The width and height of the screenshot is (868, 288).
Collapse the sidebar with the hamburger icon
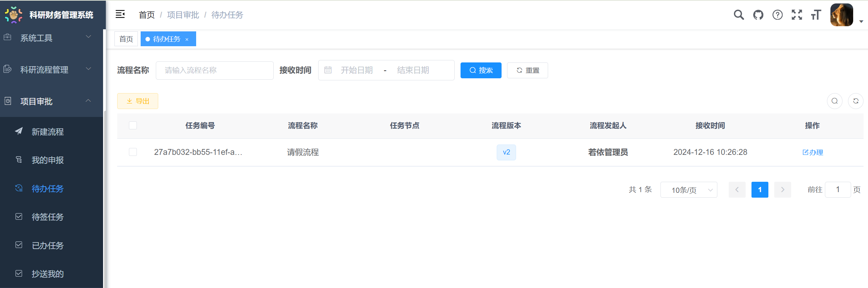click(x=120, y=14)
